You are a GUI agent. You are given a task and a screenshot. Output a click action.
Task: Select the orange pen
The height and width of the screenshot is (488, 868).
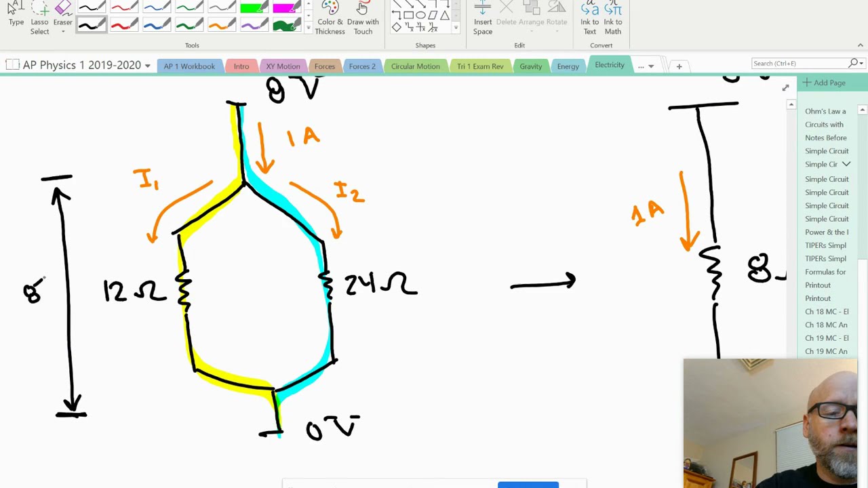[x=221, y=26]
